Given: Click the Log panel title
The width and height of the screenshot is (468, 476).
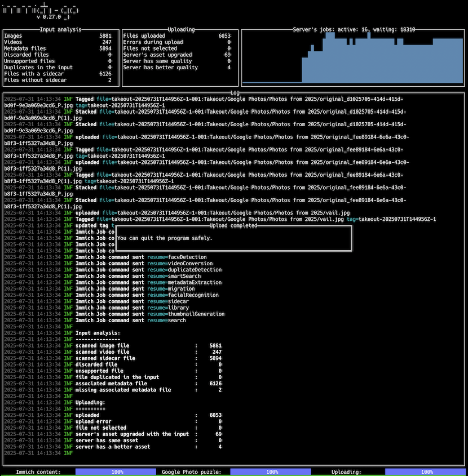Looking at the screenshot, I should point(234,92).
